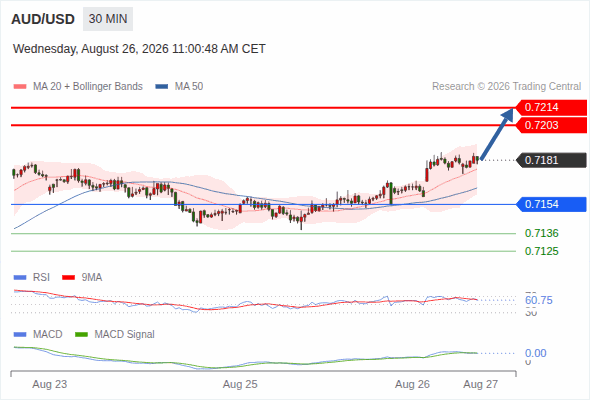Click the Trading Central copyright text
This screenshot has height=400, width=590.
[x=506, y=87]
